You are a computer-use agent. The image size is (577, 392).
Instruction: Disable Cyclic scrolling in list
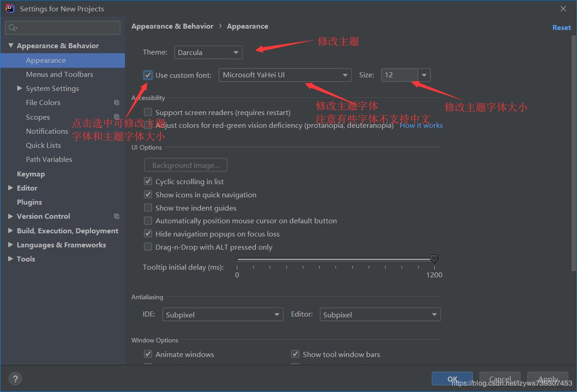point(148,181)
